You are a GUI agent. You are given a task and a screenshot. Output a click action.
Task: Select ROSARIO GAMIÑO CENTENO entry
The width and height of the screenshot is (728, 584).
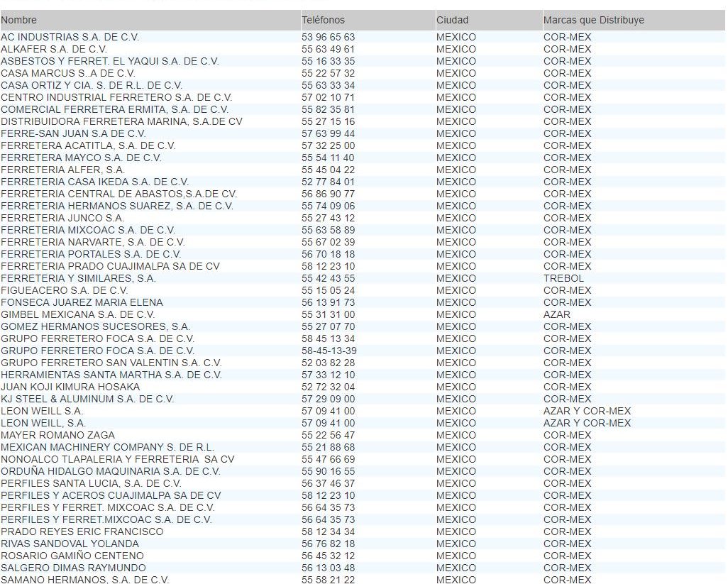click(72, 556)
